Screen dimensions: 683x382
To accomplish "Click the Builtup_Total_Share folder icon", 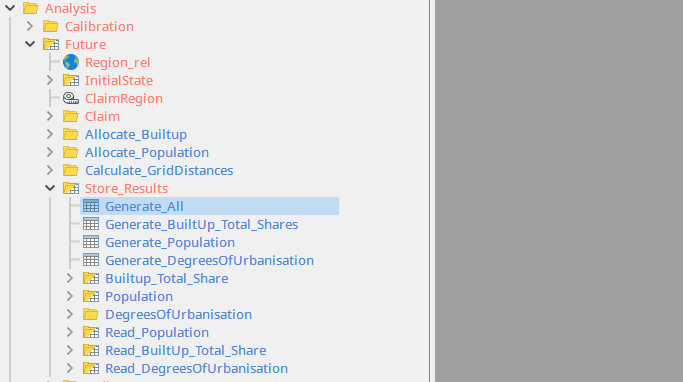I will pos(91,278).
